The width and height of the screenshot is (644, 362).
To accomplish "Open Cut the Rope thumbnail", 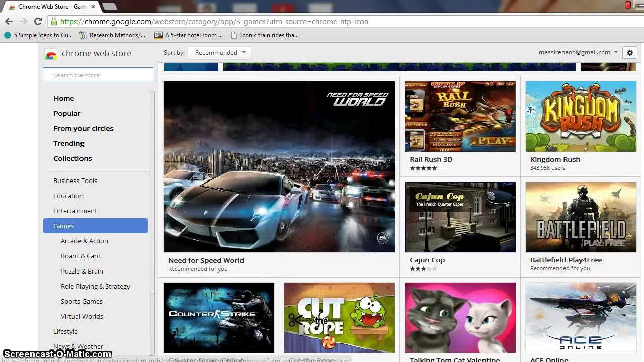I will coord(340,318).
